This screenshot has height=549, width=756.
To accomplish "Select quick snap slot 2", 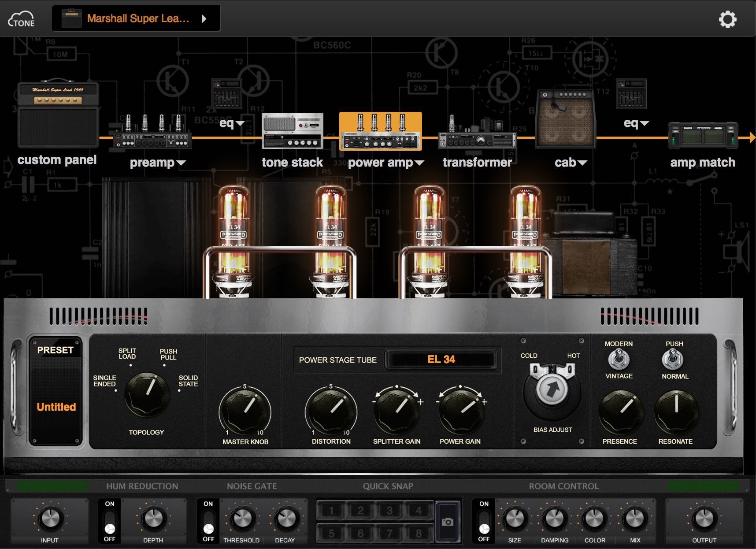I will pyautogui.click(x=360, y=511).
